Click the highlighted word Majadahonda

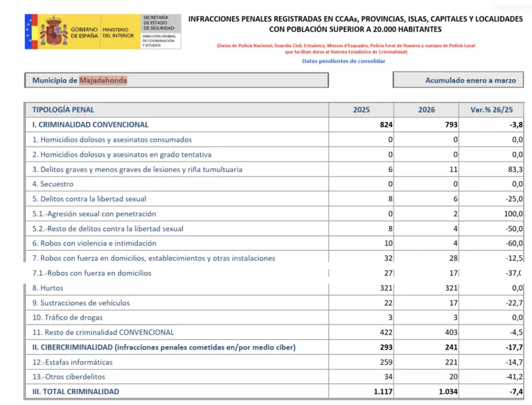(x=103, y=80)
